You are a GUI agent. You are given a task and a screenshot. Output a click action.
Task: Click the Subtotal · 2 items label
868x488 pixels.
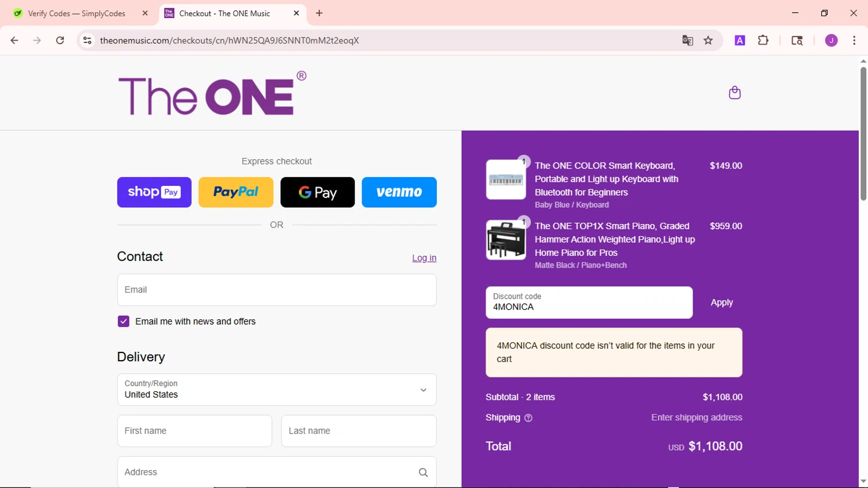520,397
